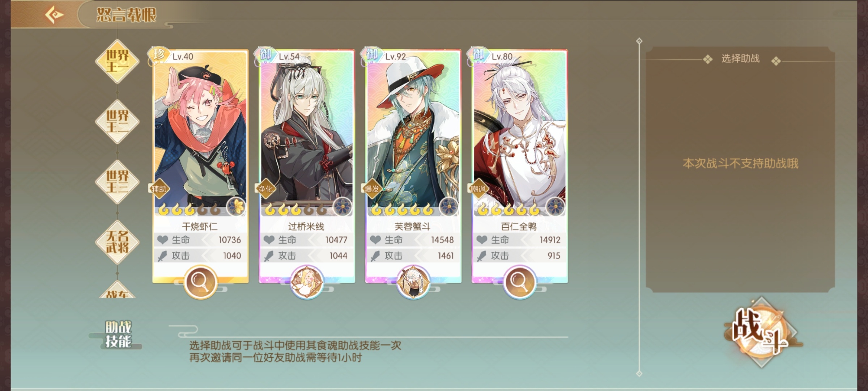Viewport: 868px width, 391px height.
Task: Choose the 无名武将 stage
Action: 117,242
